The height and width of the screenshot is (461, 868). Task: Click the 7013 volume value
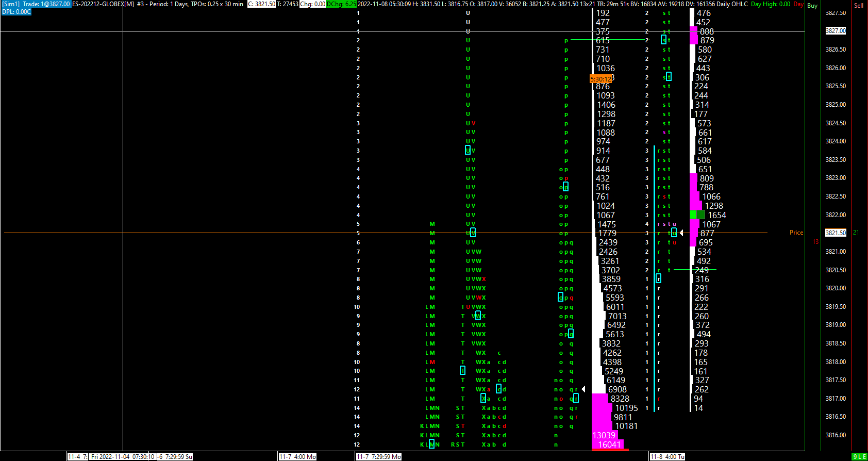coord(617,316)
